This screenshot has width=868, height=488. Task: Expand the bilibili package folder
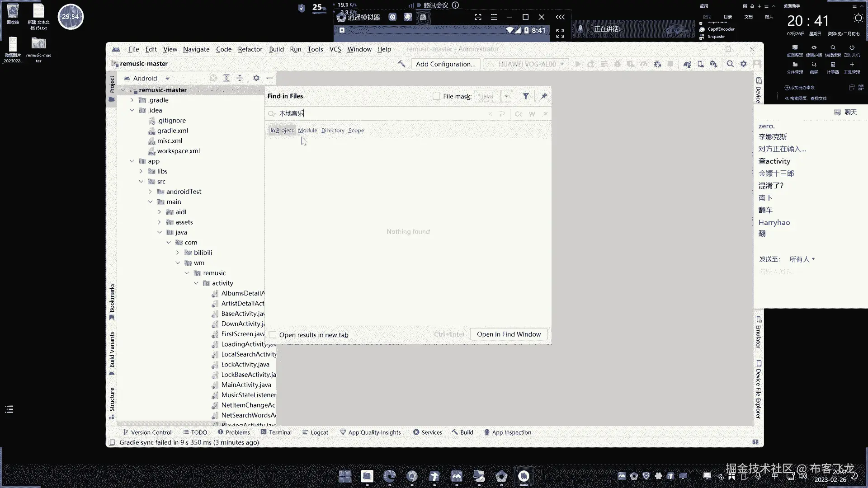point(178,253)
